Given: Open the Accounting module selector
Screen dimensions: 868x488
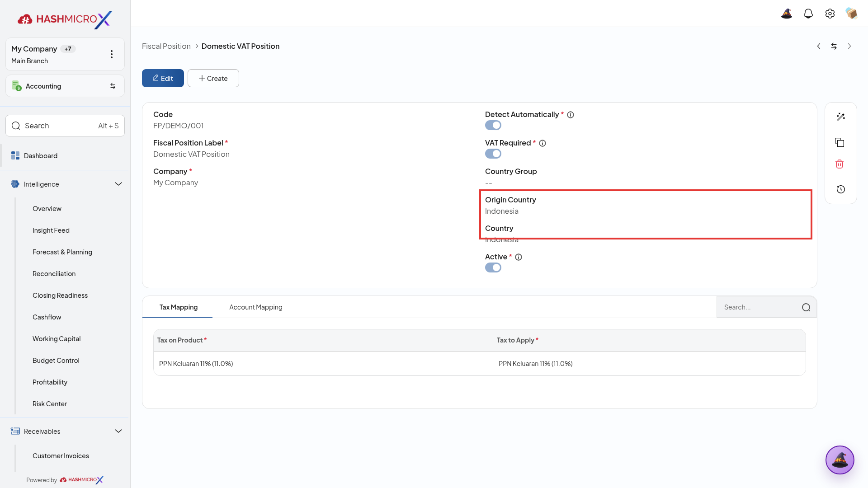Looking at the screenshot, I should click(x=65, y=86).
